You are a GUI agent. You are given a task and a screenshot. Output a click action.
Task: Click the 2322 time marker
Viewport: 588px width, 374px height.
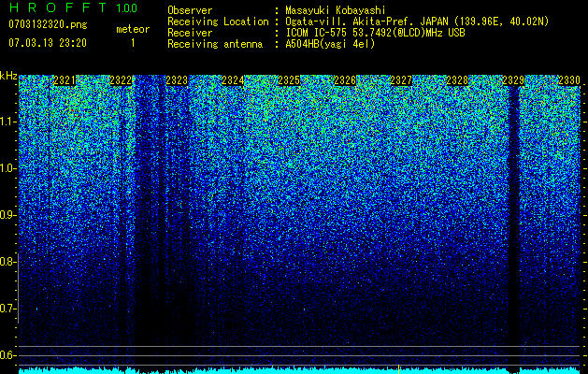(121, 80)
